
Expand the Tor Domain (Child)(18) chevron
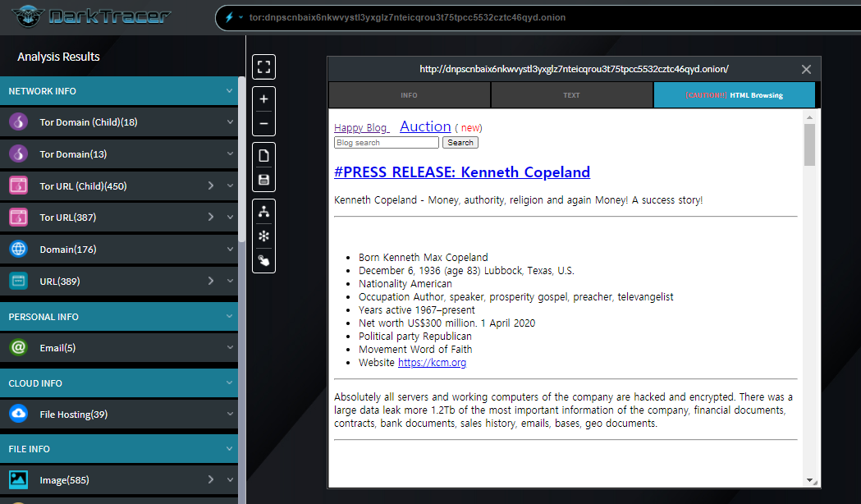click(x=230, y=121)
